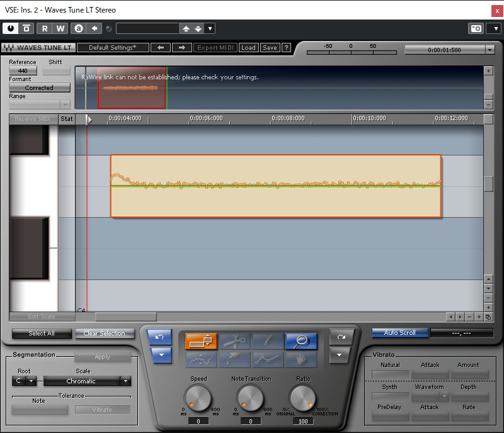The image size is (504, 433).
Task: Select the Glue tool
Action: coord(234,359)
